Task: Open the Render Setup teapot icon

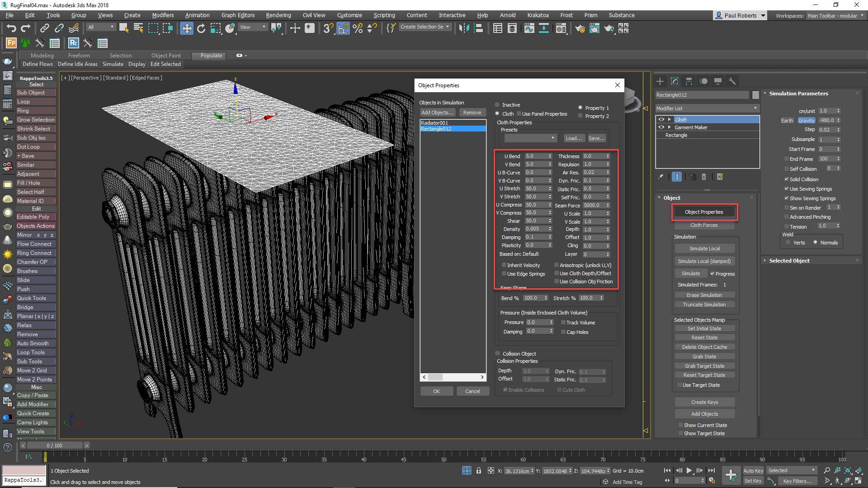Action: [x=580, y=28]
